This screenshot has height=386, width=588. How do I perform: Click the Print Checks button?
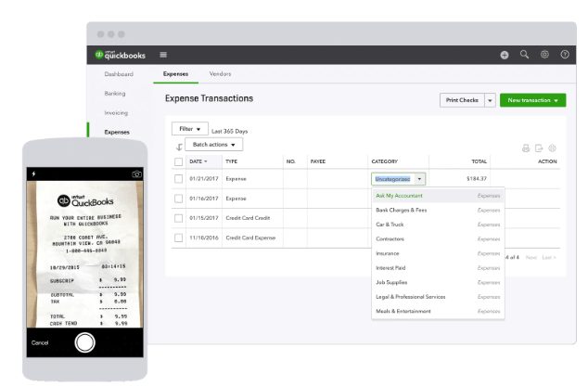point(462,100)
